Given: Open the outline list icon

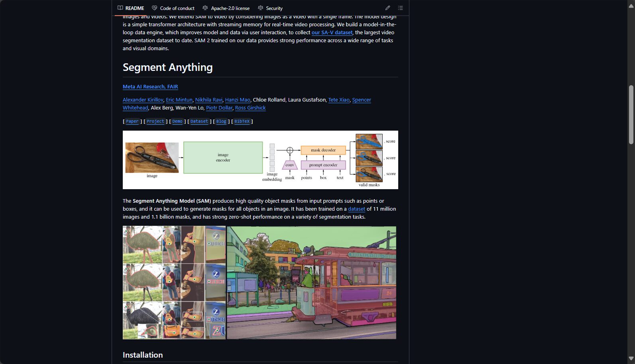Looking at the screenshot, I should click(400, 8).
